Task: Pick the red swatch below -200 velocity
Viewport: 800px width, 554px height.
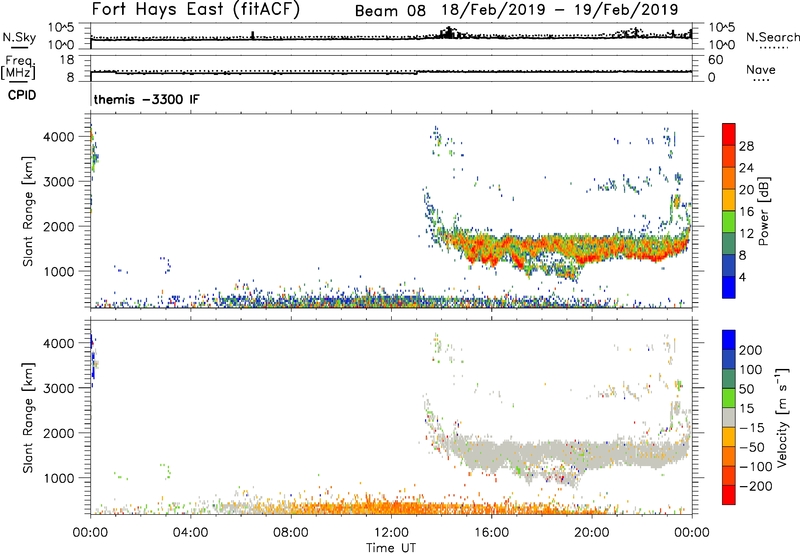Action: point(729,495)
